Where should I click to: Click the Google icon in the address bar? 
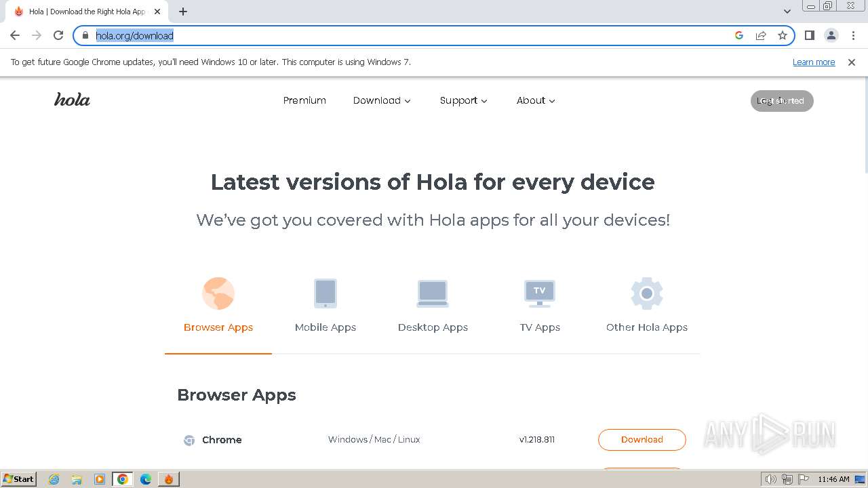coord(739,35)
